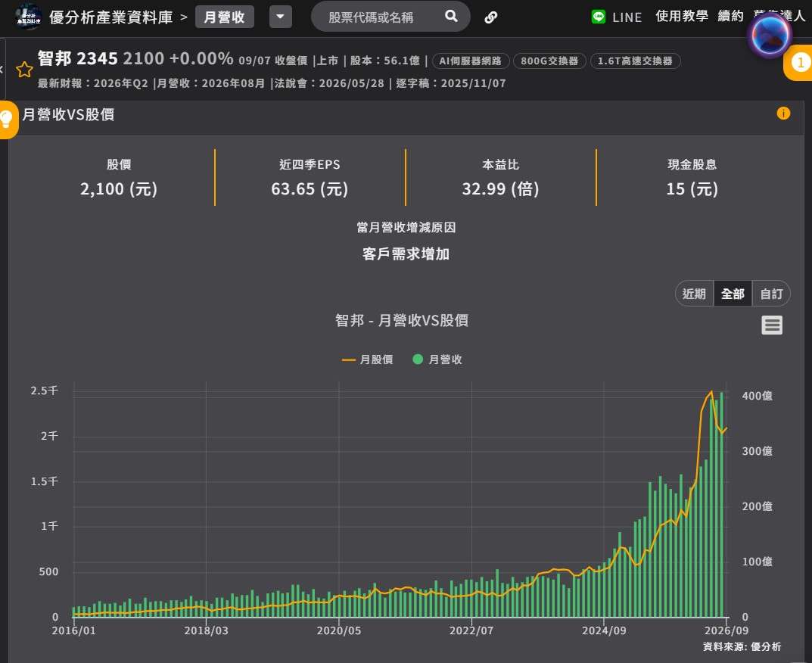Open 續約 menu item
This screenshot has height=663, width=812.
(730, 16)
